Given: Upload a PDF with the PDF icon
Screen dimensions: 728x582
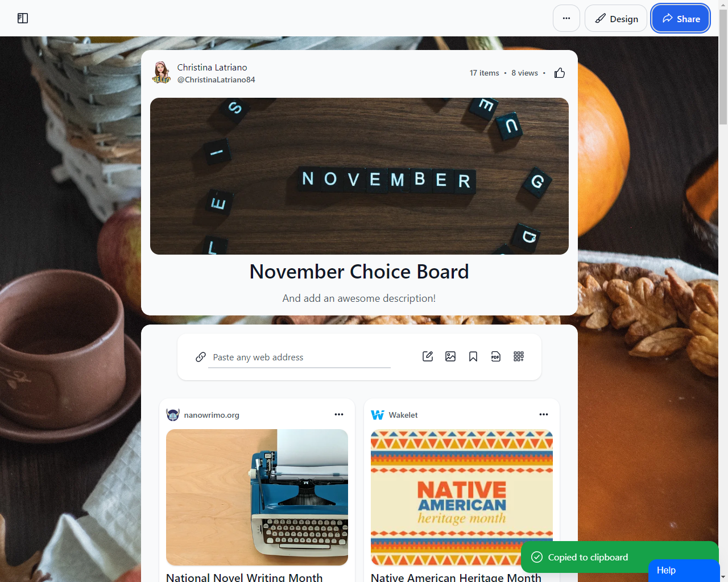Looking at the screenshot, I should pyautogui.click(x=496, y=356).
